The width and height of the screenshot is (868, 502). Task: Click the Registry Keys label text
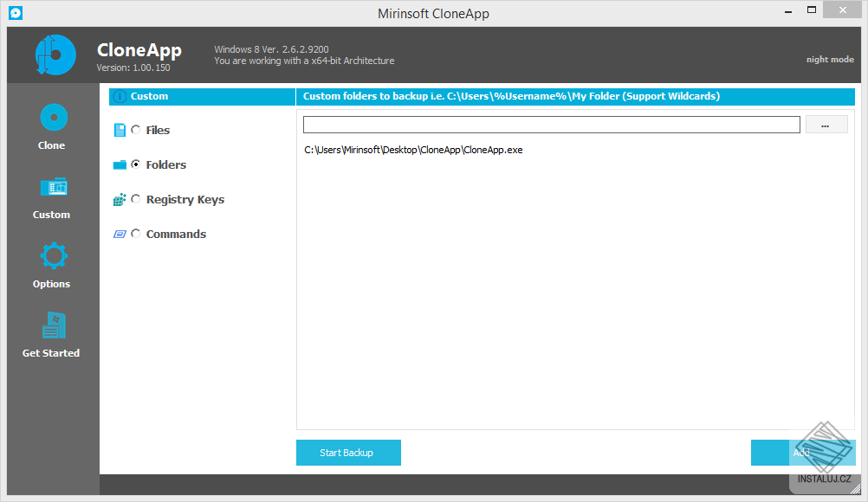(185, 200)
